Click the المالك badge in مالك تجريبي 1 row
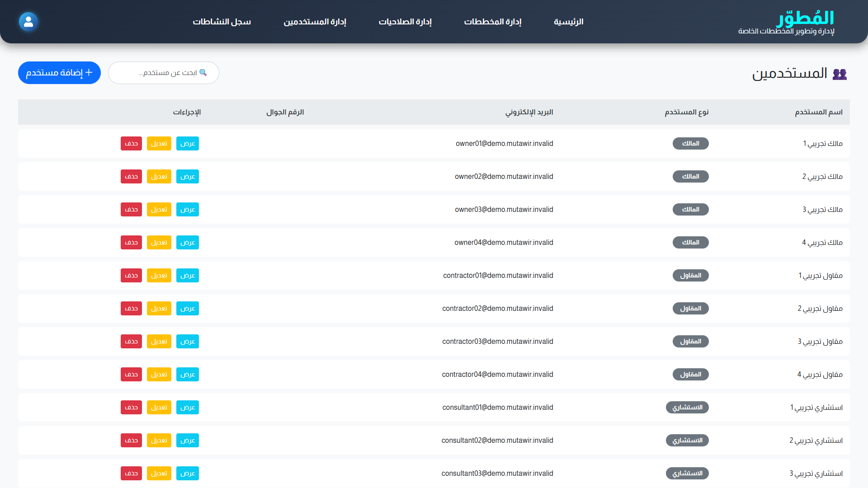 690,143
